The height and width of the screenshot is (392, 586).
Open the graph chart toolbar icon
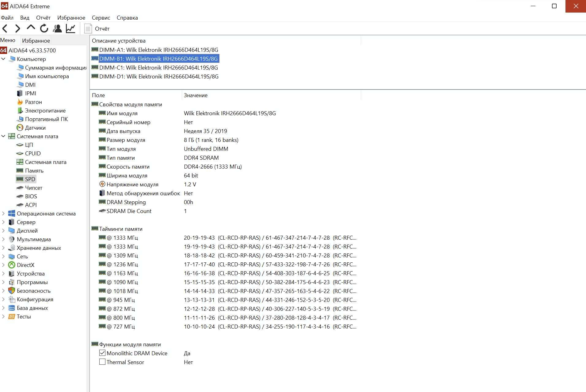[70, 29]
